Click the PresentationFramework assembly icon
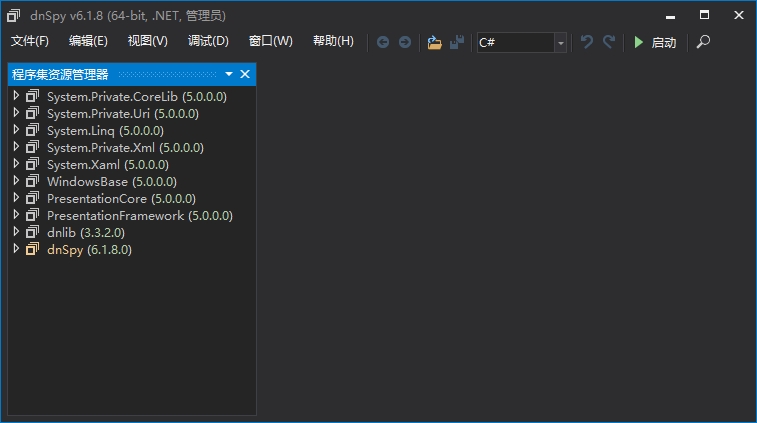Screen dimensions: 757x423 pos(32,215)
